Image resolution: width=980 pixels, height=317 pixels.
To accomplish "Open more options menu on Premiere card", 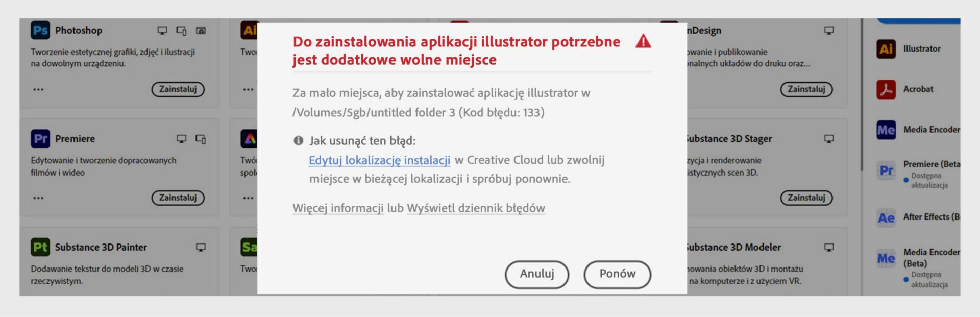I will [38, 198].
